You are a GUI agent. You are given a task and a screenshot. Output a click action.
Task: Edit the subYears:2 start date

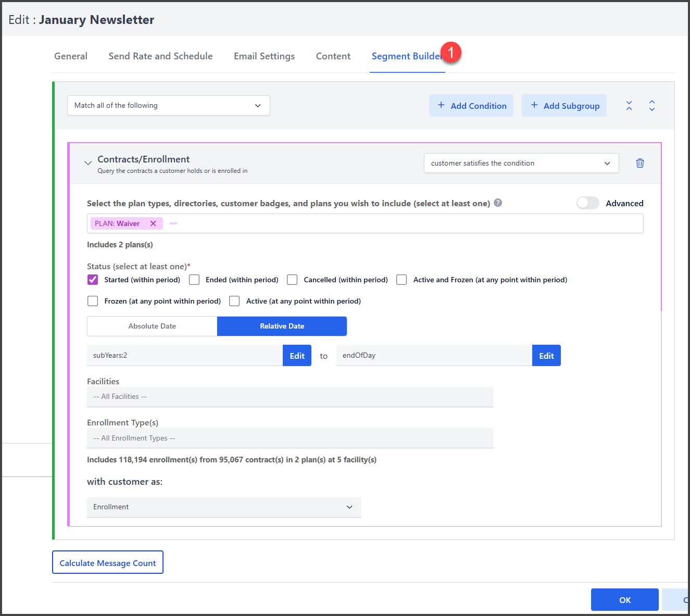pos(297,356)
